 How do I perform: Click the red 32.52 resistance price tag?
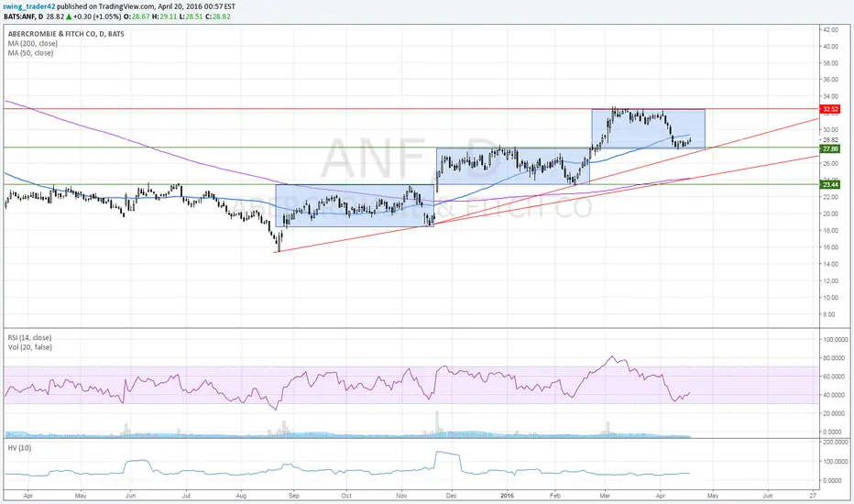click(830, 110)
